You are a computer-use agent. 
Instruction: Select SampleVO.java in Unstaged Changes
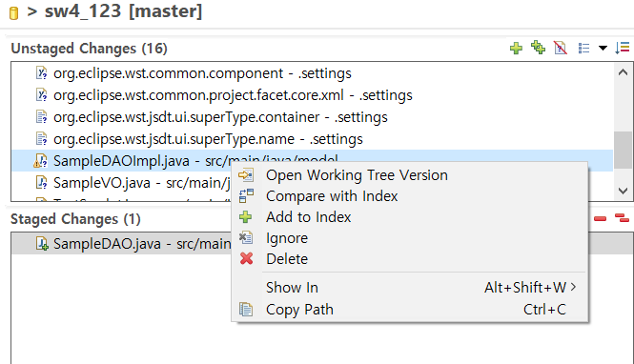click(x=121, y=183)
